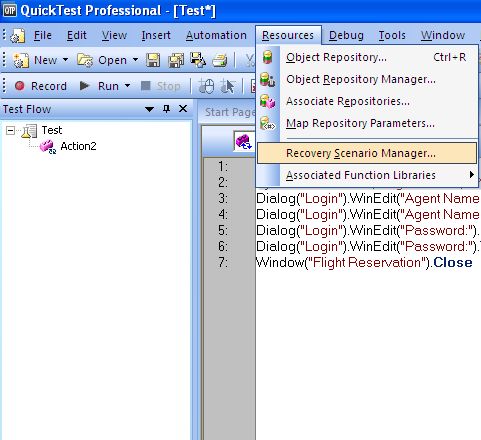The image size is (481, 440).
Task: Open the Automation menu
Action: click(x=216, y=35)
